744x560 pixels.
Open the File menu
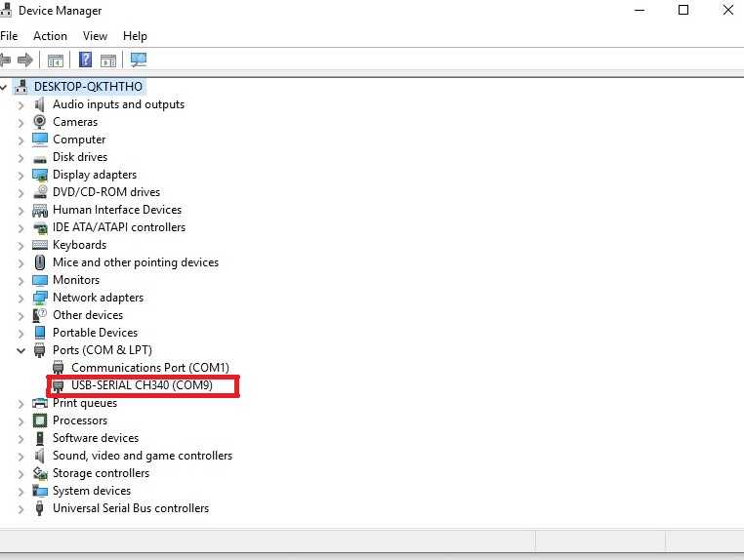9,36
